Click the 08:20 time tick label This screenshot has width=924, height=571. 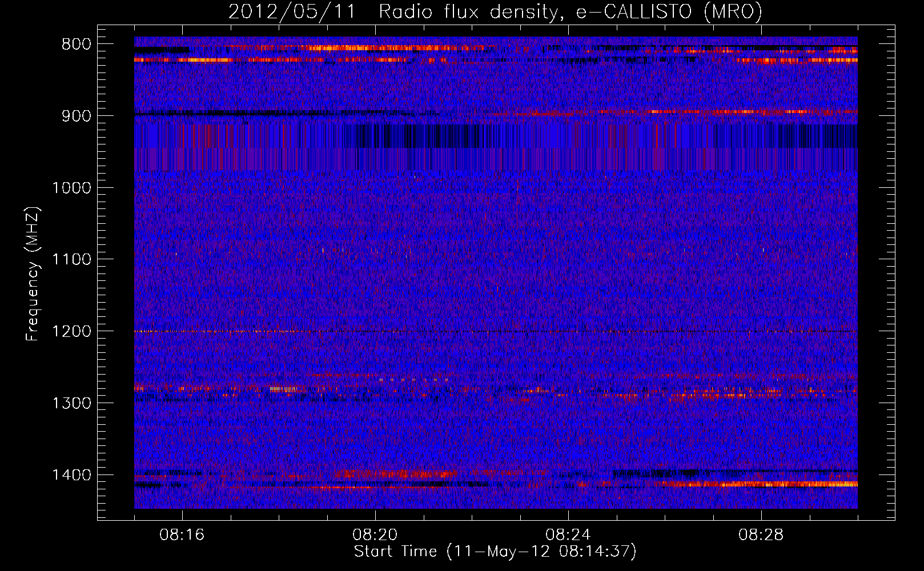click(375, 535)
